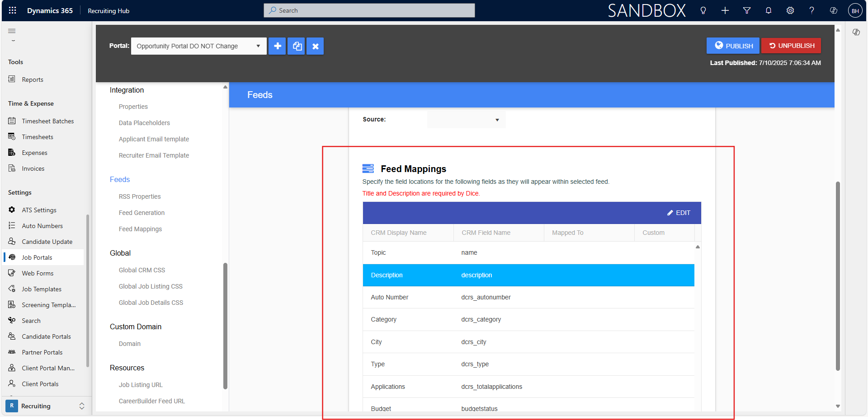
Task: Open Job Templates in sidebar
Action: click(42, 289)
